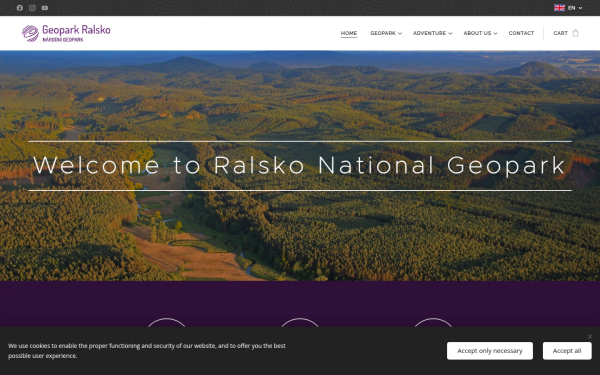This screenshot has height=375, width=600.
Task: Click the Geopark Ralsko logo
Action: (x=66, y=33)
